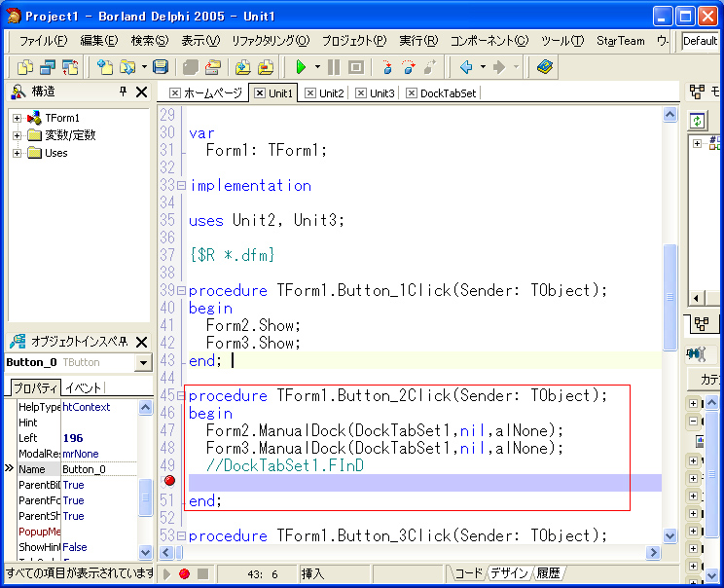Open the Run button dropdown arrow
The width and height of the screenshot is (724, 588).
click(x=317, y=67)
